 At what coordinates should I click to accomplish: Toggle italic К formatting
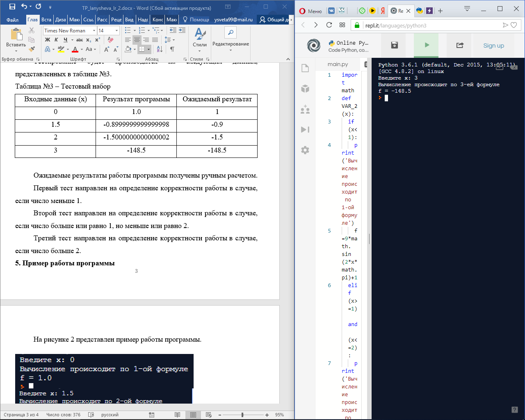point(56,40)
